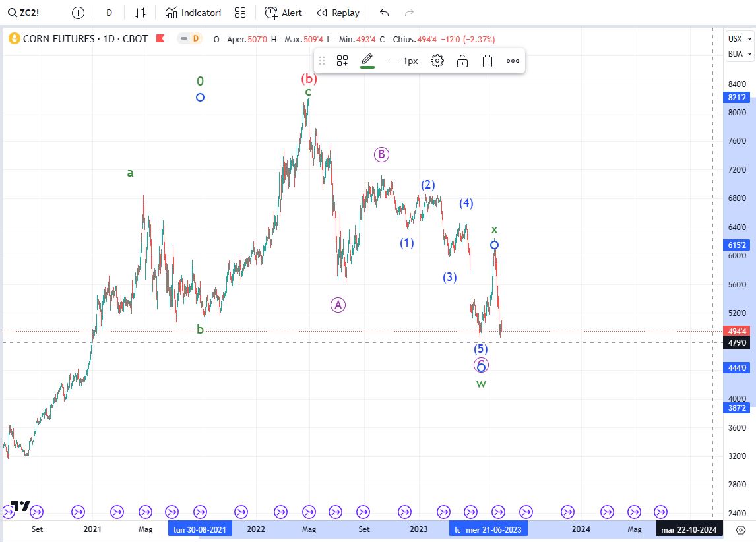Image resolution: width=756 pixels, height=542 pixels.
Task: Select blue circle anchor inside wave C
Action: pyautogui.click(x=481, y=368)
